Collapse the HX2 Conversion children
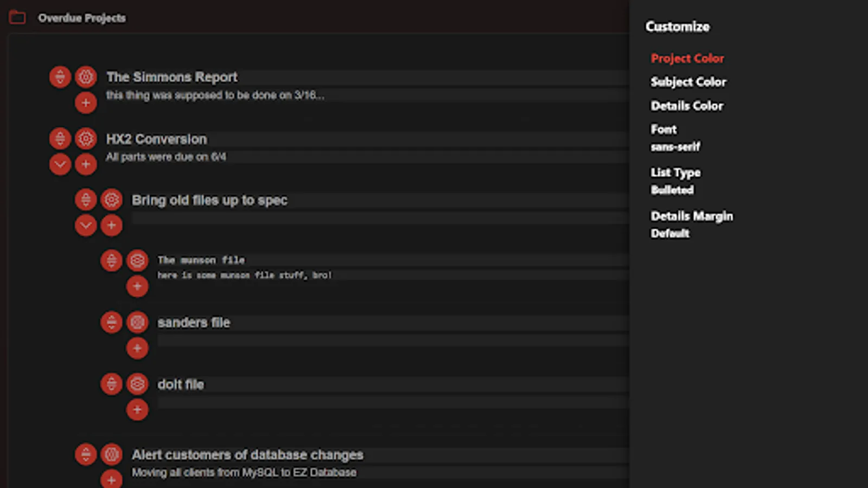This screenshot has width=868, height=488. (x=60, y=164)
